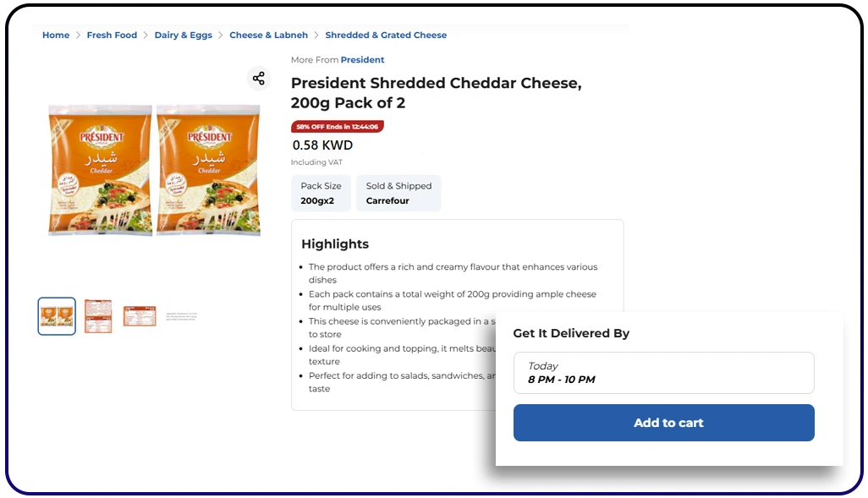Viewport: 868px width, 498px height.
Task: Click the Sold & Shipped Carrefour tile
Action: [398, 193]
